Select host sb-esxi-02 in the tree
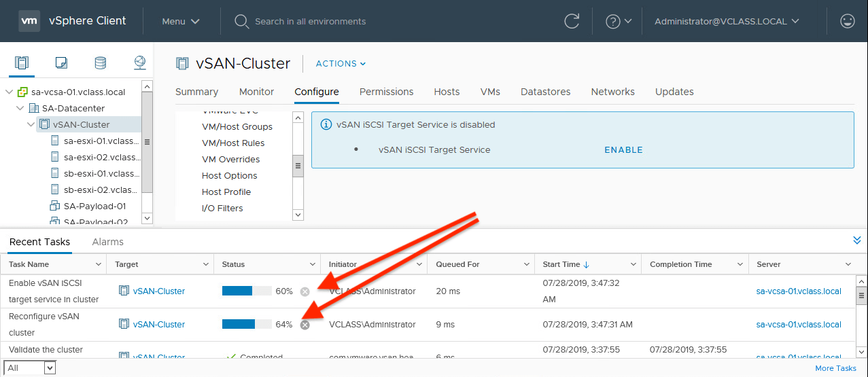This screenshot has width=868, height=377. coord(101,190)
